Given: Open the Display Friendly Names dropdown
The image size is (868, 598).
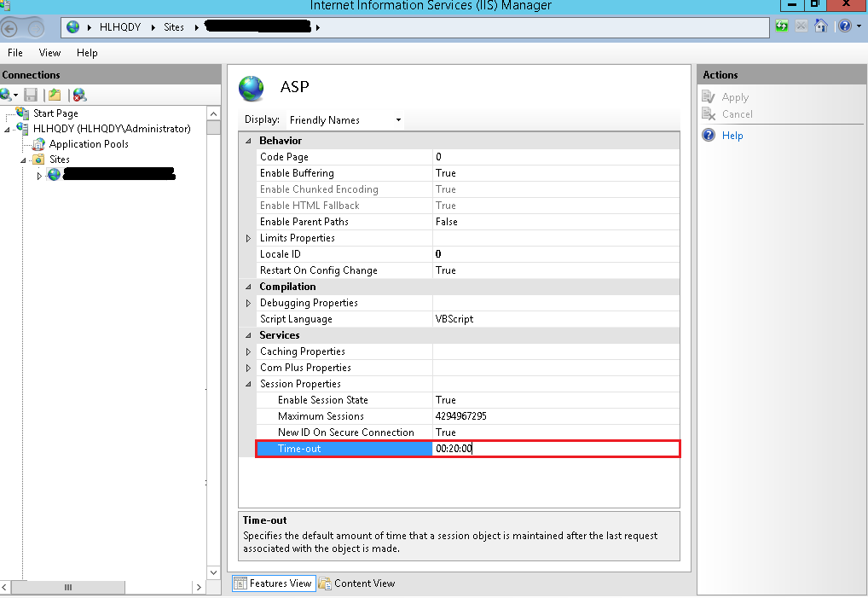Looking at the screenshot, I should tap(344, 120).
